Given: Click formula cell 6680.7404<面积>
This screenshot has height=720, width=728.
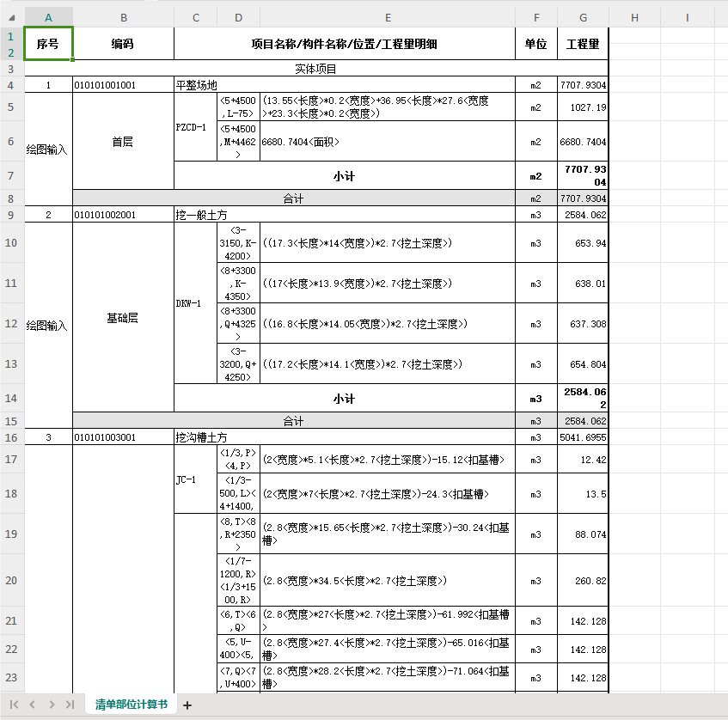Looking at the screenshot, I should (388, 142).
